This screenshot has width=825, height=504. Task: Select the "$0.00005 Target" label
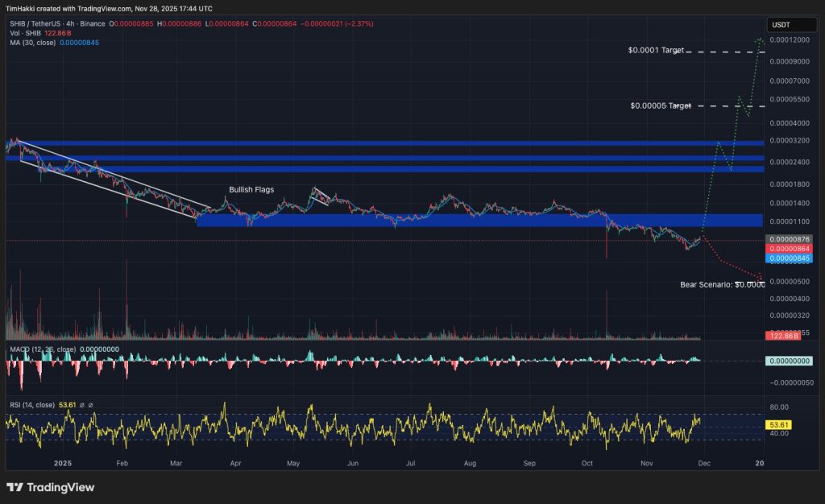pyautogui.click(x=660, y=106)
